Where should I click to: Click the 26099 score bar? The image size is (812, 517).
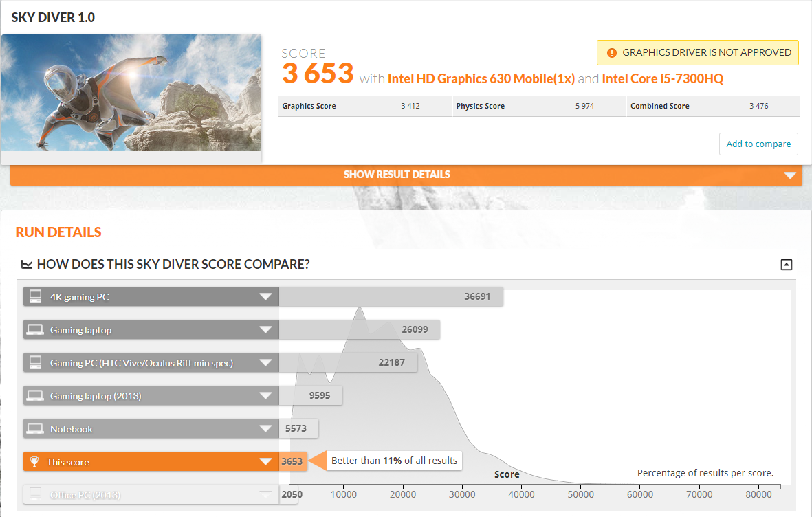[x=360, y=329]
